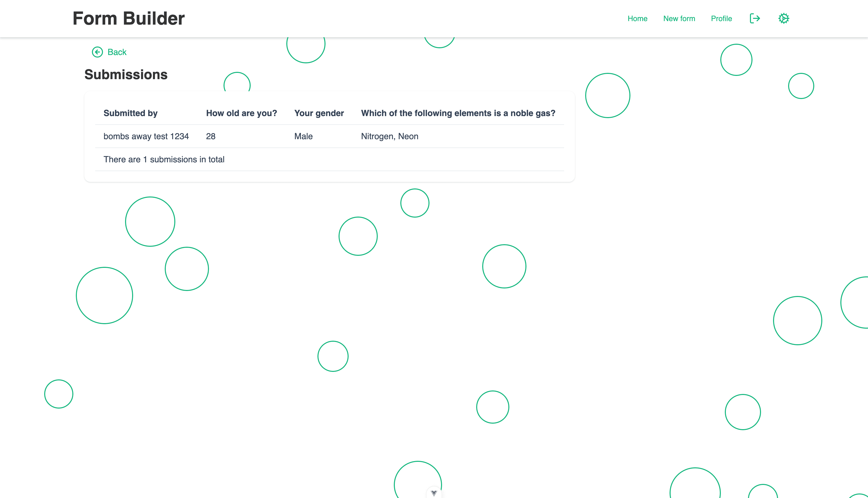Viewport: 868px width, 498px height.
Task: Click the 'Your gender' column header
Action: coord(319,113)
